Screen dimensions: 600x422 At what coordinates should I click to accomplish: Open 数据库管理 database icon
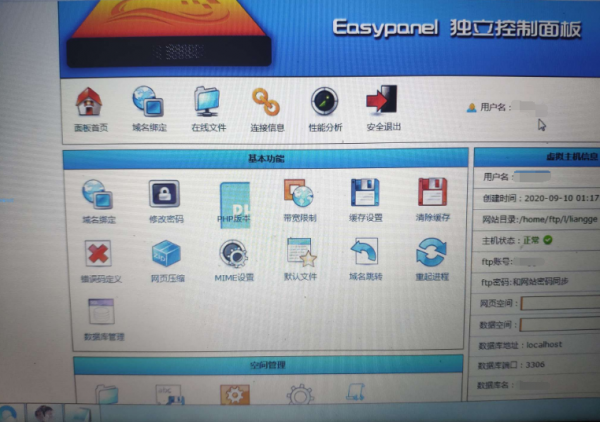101,312
